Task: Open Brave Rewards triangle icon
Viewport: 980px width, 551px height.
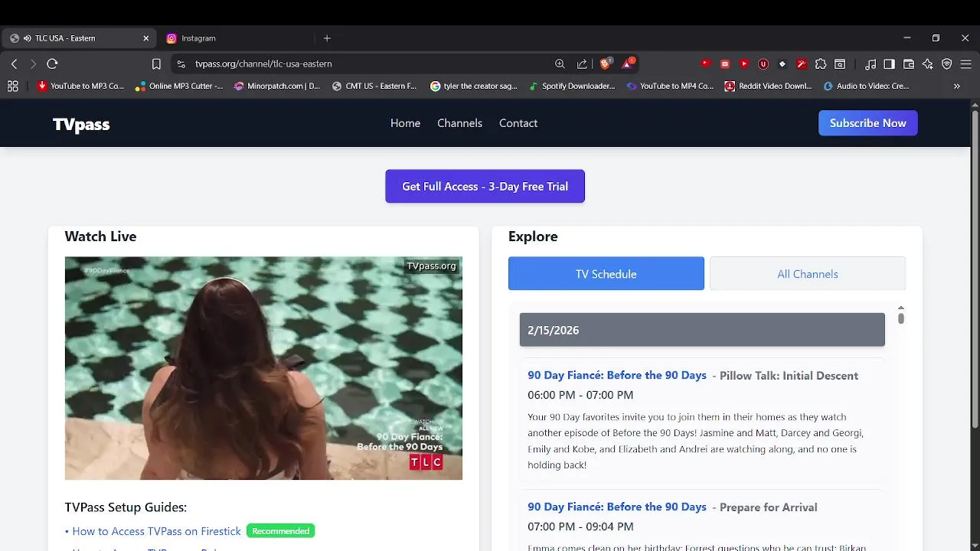Action: coord(628,64)
